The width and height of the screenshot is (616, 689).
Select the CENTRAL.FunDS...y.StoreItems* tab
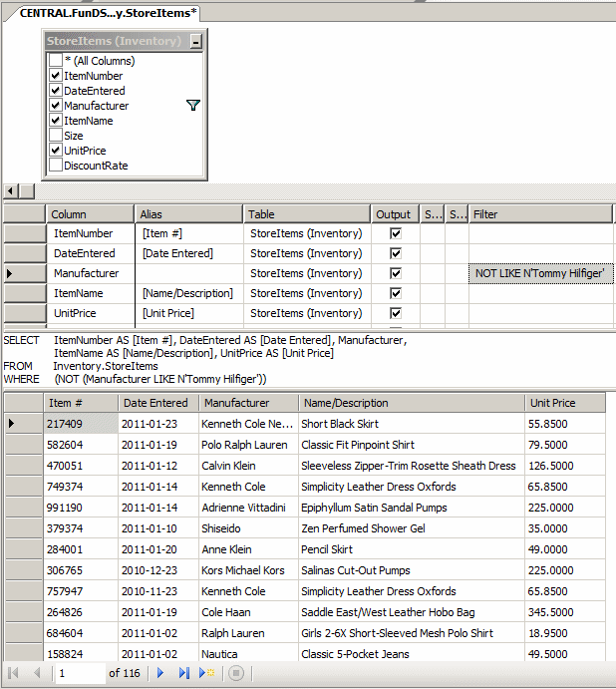tap(108, 13)
